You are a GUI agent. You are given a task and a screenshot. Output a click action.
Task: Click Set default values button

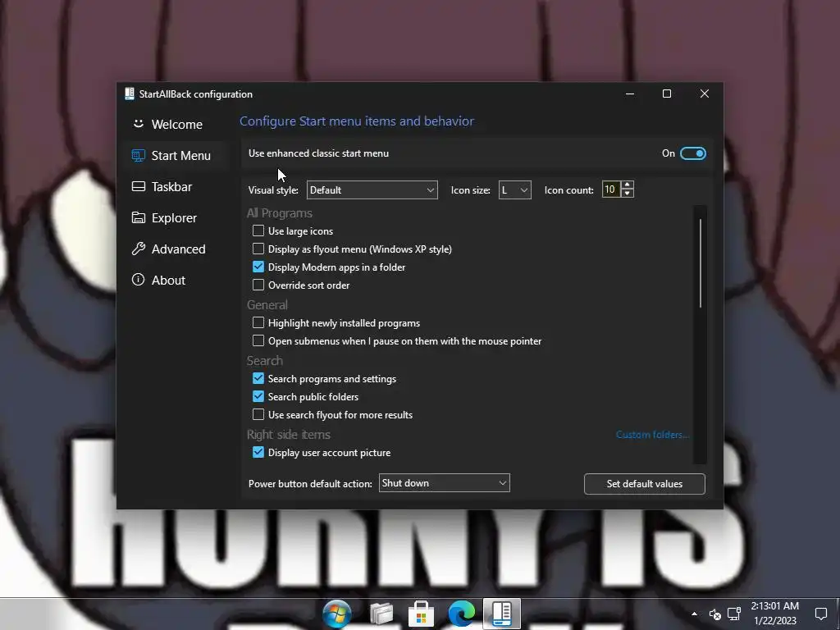click(x=645, y=484)
